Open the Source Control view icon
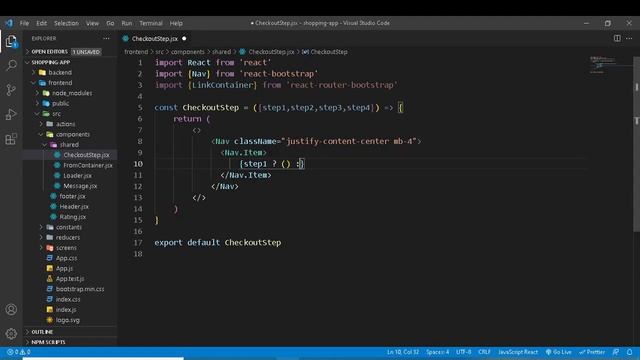Image resolution: width=640 pixels, height=360 pixels. click(x=11, y=90)
